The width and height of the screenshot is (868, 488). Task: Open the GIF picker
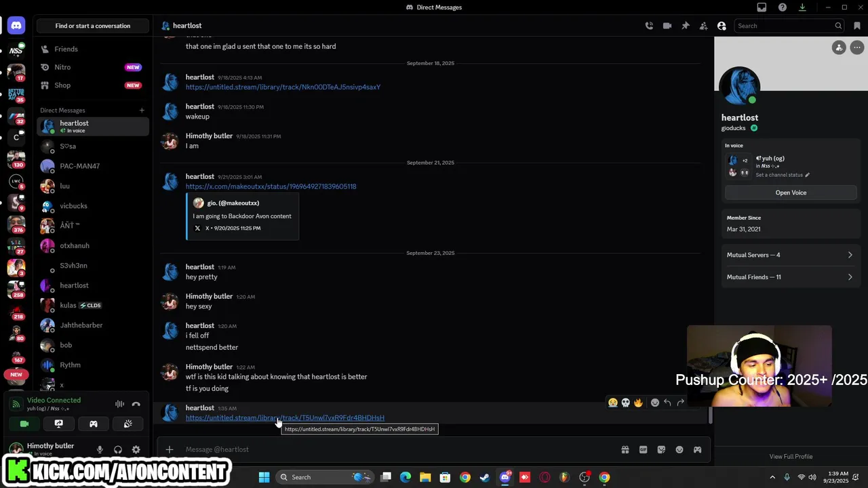(643, 449)
